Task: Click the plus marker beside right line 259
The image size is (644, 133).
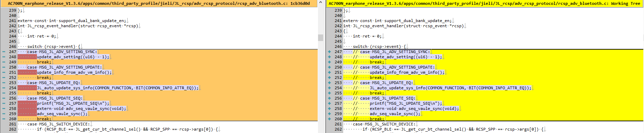Action: click(329, 114)
